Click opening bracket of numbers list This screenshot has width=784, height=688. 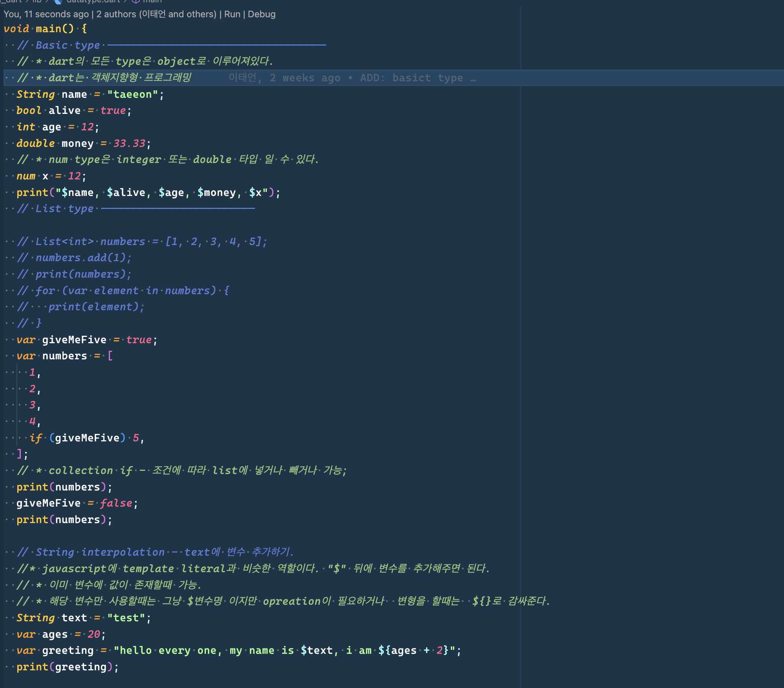coord(110,356)
